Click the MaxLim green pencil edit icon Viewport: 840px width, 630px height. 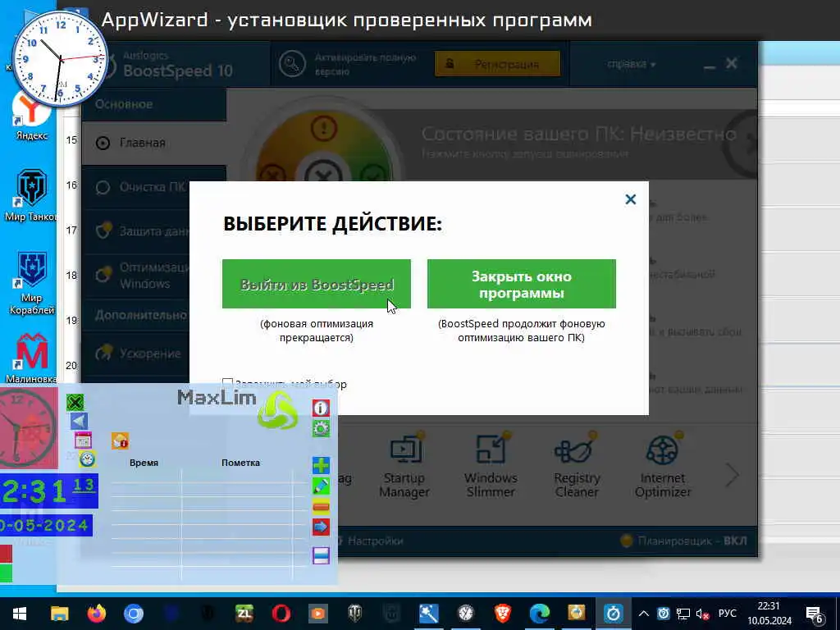pyautogui.click(x=321, y=486)
